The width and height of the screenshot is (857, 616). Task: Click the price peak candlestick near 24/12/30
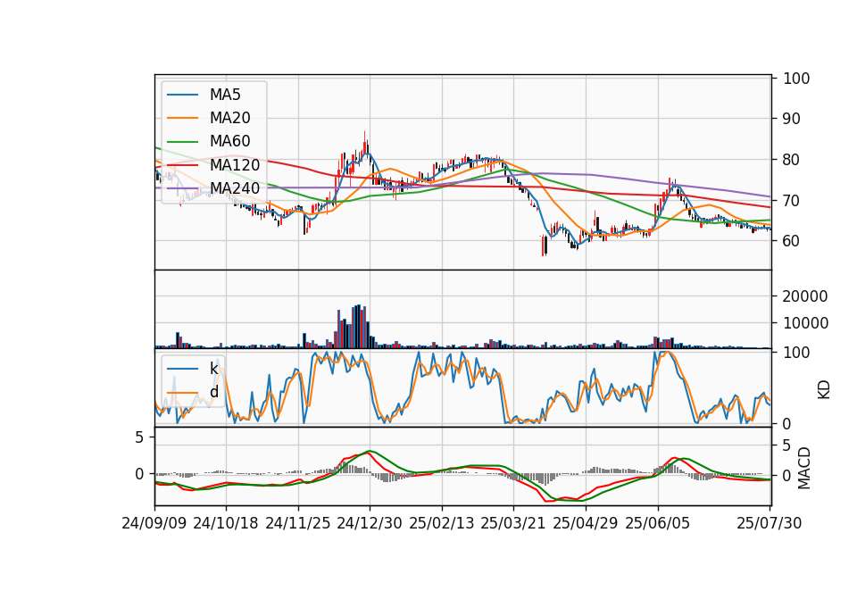tap(365, 145)
